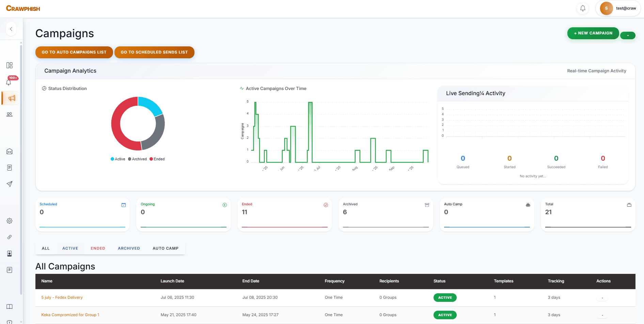Collapse the sidebar with the chevron arrow
This screenshot has height=324, width=644.
pyautogui.click(x=11, y=29)
